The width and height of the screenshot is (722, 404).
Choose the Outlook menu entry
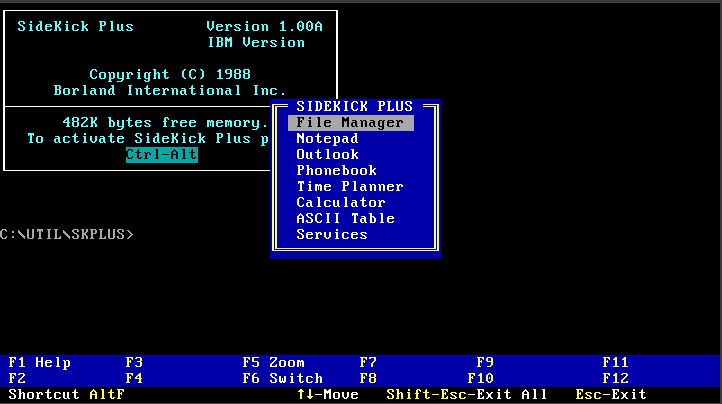pyautogui.click(x=327, y=155)
